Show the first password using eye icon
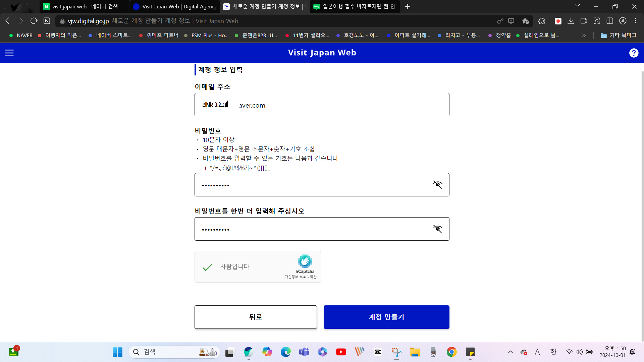 pyautogui.click(x=437, y=185)
